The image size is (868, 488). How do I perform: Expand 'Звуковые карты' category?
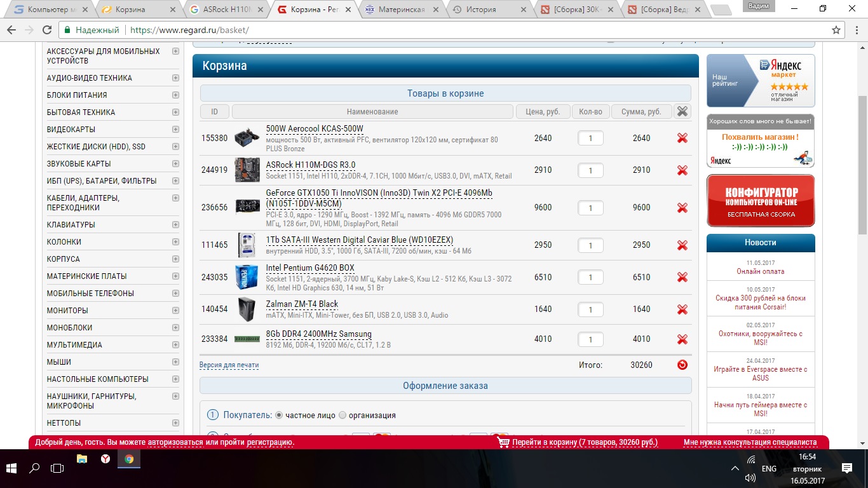coord(175,164)
